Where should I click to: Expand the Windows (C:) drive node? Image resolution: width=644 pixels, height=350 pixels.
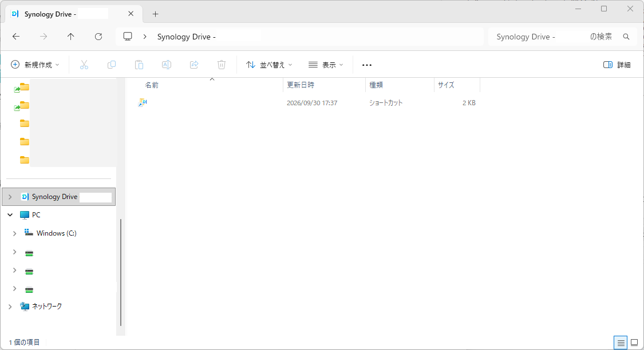(x=15, y=233)
